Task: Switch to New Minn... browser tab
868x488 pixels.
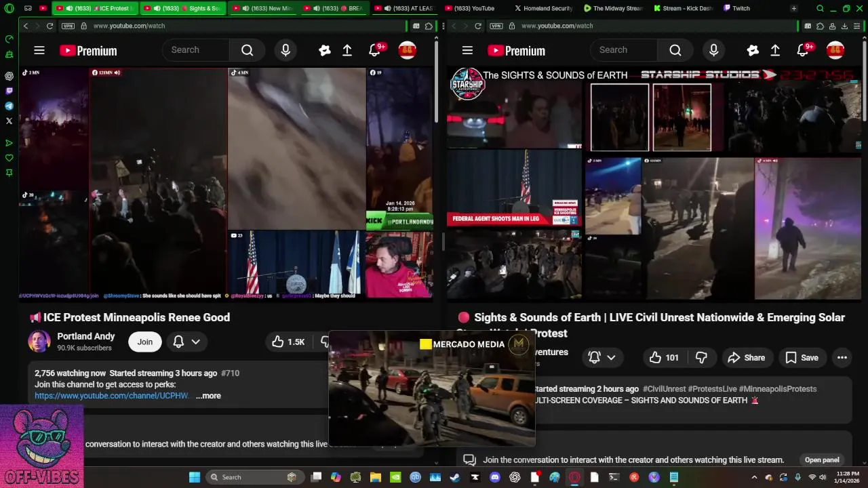Action: point(262,9)
